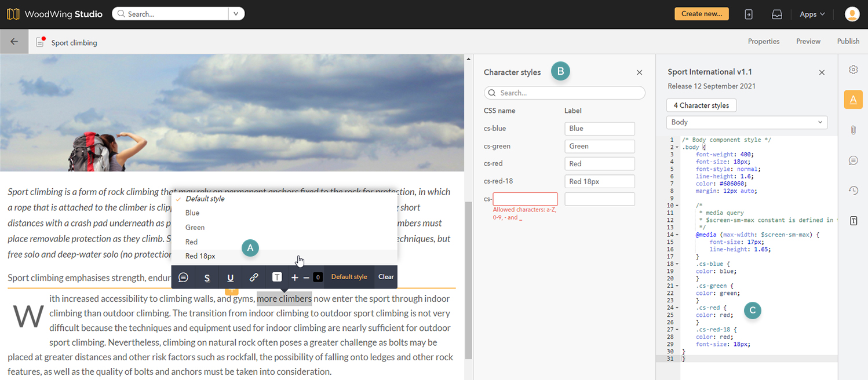The height and width of the screenshot is (380, 868).
Task: Close the Character styles panel
Action: click(639, 72)
